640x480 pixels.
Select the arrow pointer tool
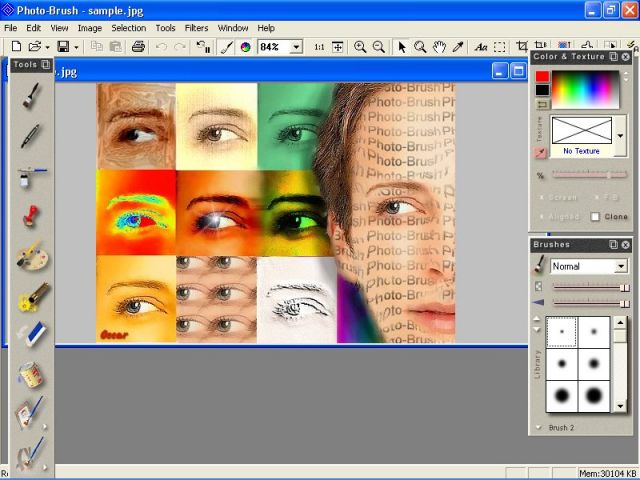[x=402, y=47]
